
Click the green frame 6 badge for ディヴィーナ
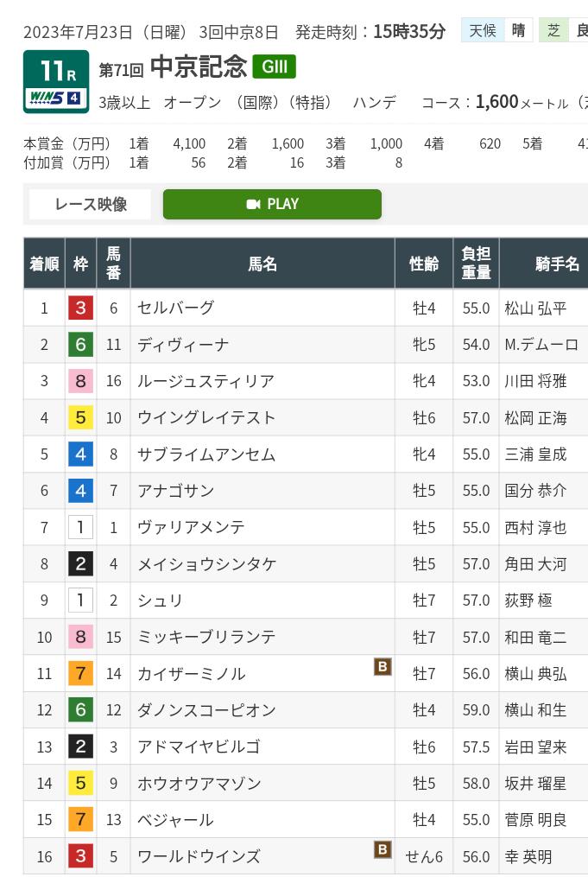tap(80, 344)
